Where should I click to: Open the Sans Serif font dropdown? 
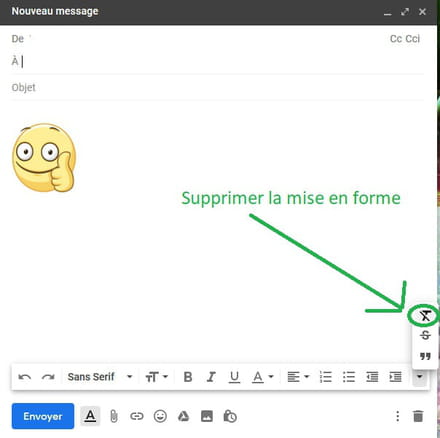click(x=100, y=377)
